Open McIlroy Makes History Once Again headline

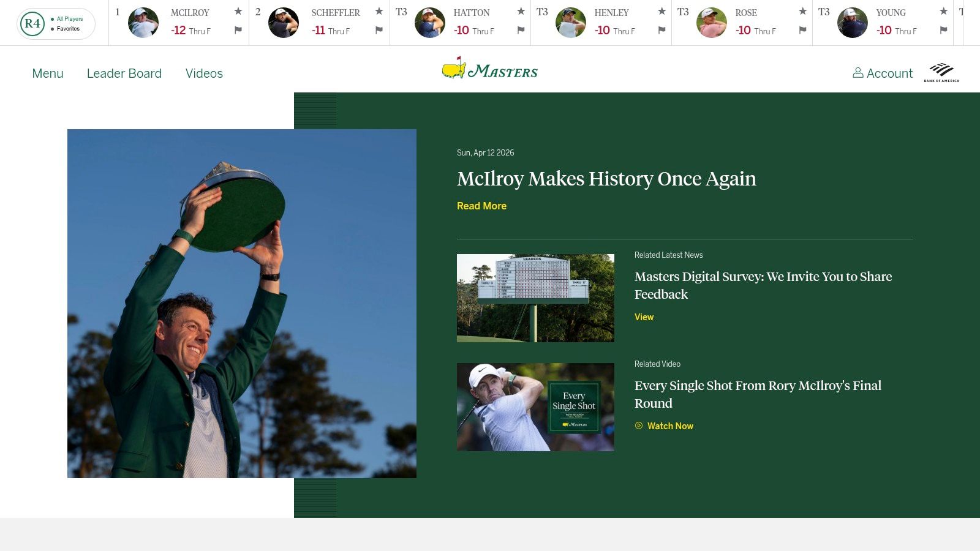tap(606, 179)
